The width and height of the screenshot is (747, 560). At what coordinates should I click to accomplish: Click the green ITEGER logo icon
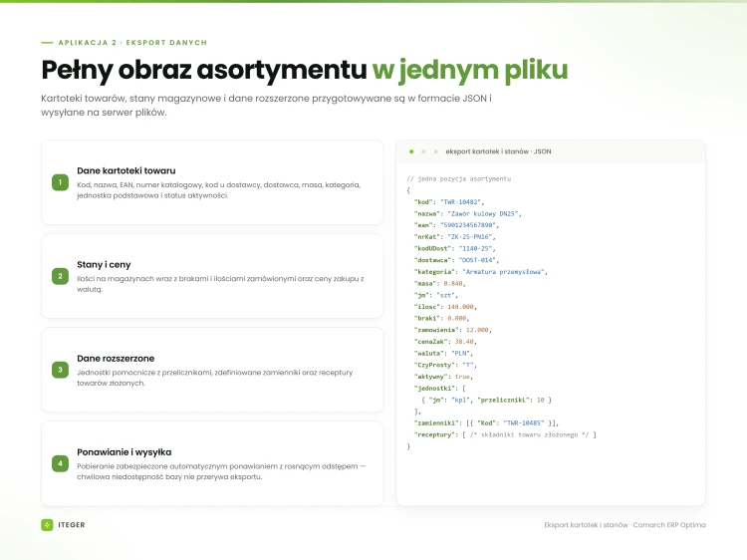pyautogui.click(x=47, y=525)
